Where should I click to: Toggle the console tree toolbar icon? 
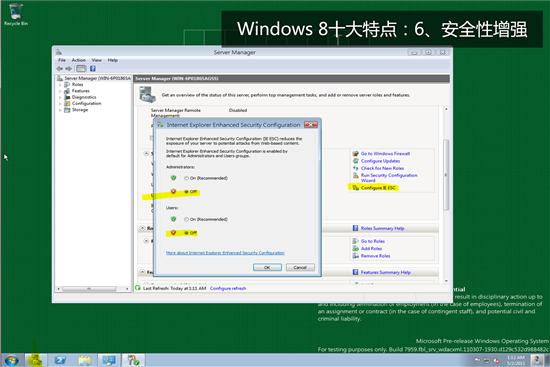pyautogui.click(x=81, y=69)
